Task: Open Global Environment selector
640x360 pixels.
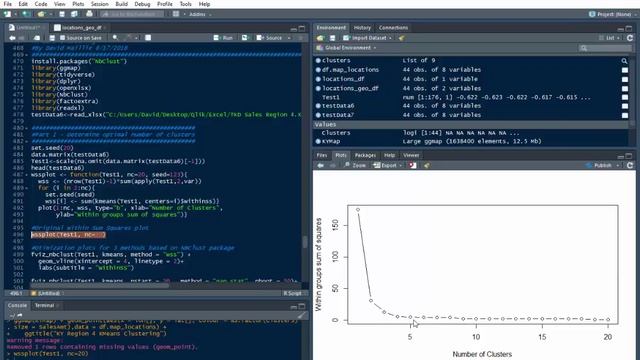Action: click(x=347, y=48)
